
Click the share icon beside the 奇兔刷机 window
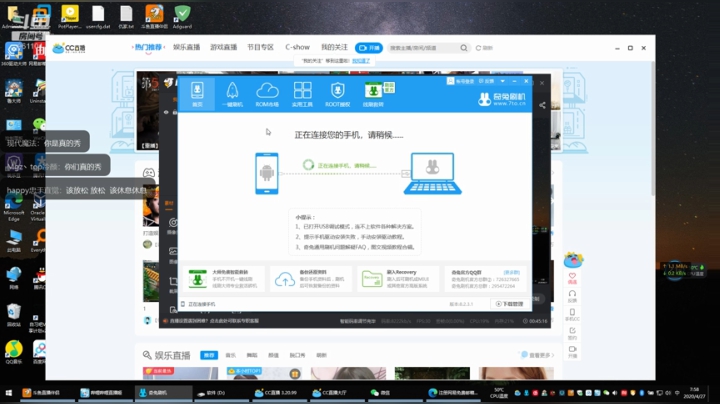[x=542, y=105]
